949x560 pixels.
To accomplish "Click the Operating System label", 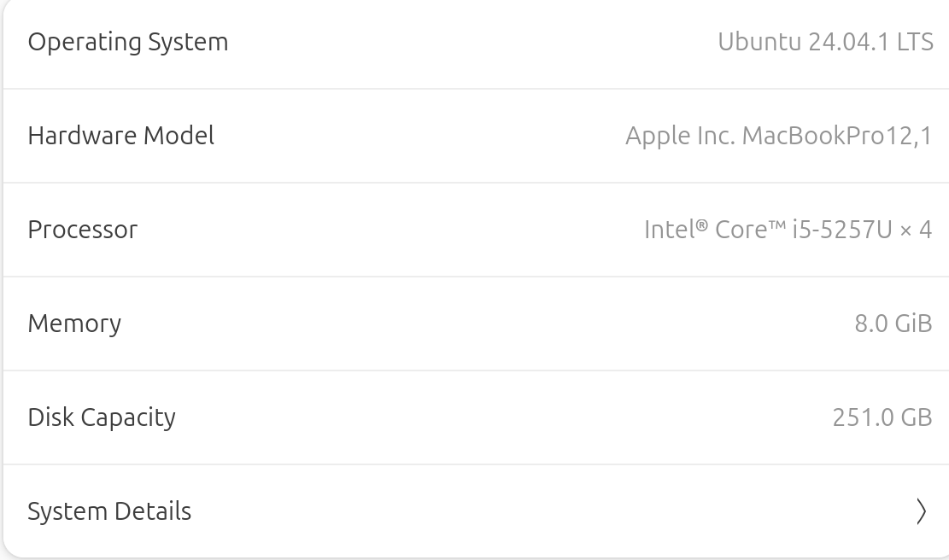I will coord(128,42).
